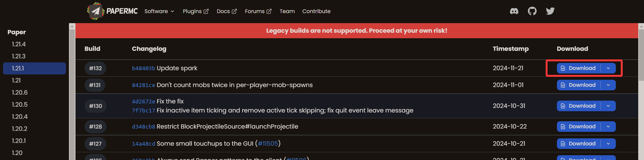Screen dimensions: 644x160
Task: Open the Twitter bird icon link
Action: pos(550,11)
